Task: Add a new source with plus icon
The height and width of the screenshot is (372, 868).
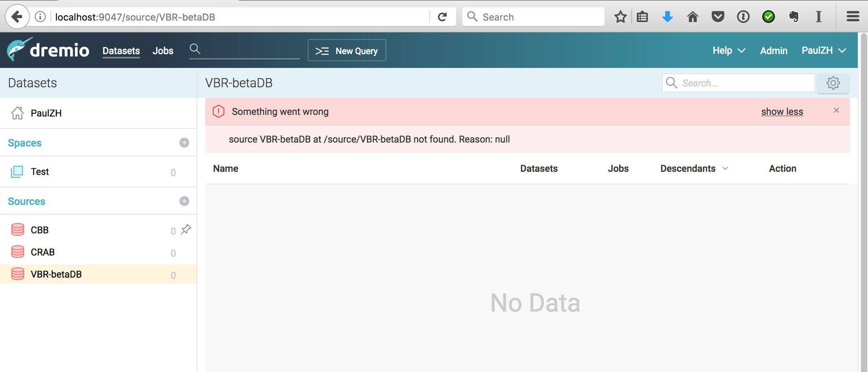Action: (184, 201)
